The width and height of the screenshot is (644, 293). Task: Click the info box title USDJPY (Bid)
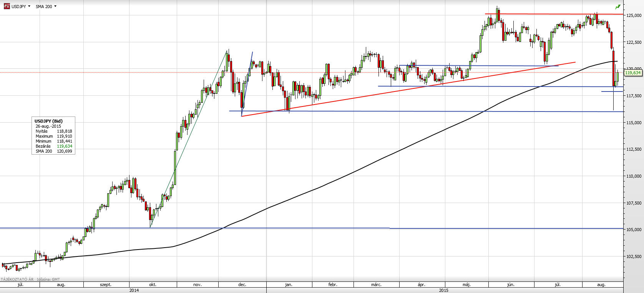click(48, 121)
